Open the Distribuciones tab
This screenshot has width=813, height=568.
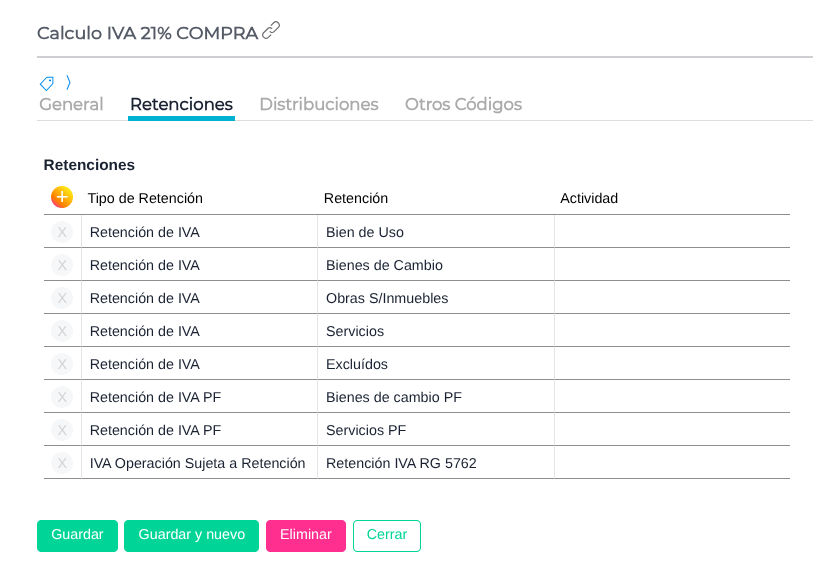point(319,104)
